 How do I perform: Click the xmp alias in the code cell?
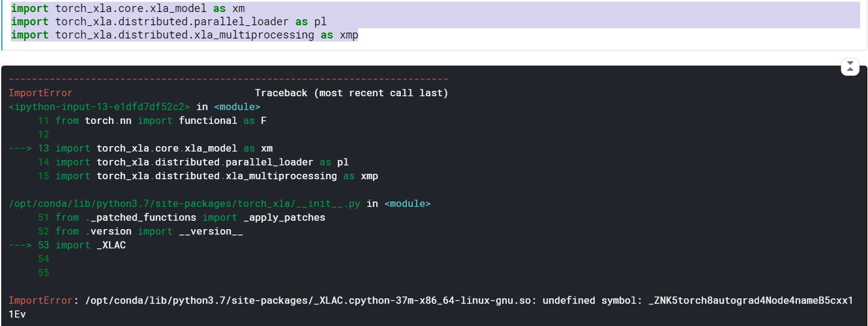tap(349, 35)
